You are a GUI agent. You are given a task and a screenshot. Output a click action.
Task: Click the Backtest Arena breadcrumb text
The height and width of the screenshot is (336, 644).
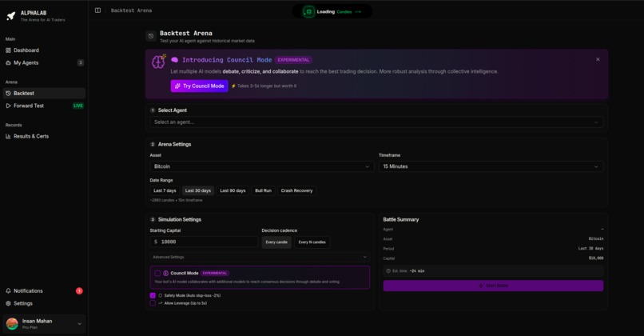point(131,10)
